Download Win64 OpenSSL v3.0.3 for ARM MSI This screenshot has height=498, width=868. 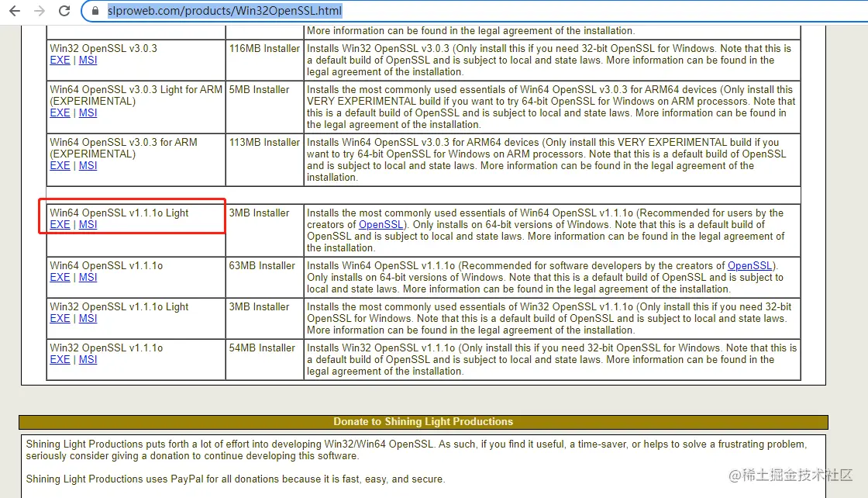click(88, 165)
